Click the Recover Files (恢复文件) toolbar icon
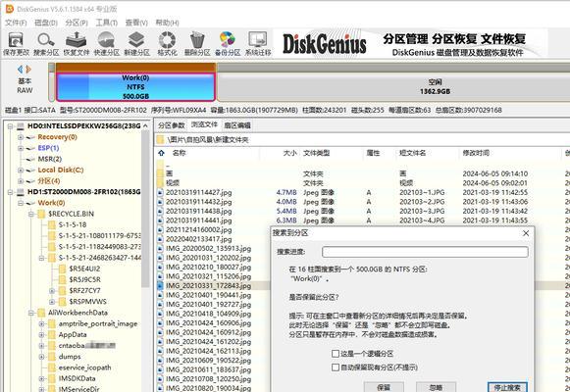Screen dimensions: 570x392 (76, 40)
